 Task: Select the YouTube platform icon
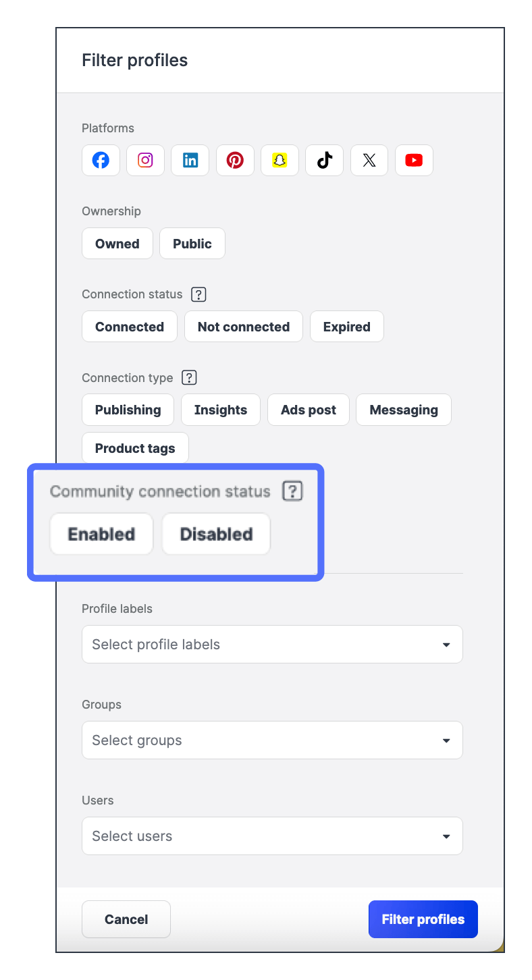coord(414,160)
